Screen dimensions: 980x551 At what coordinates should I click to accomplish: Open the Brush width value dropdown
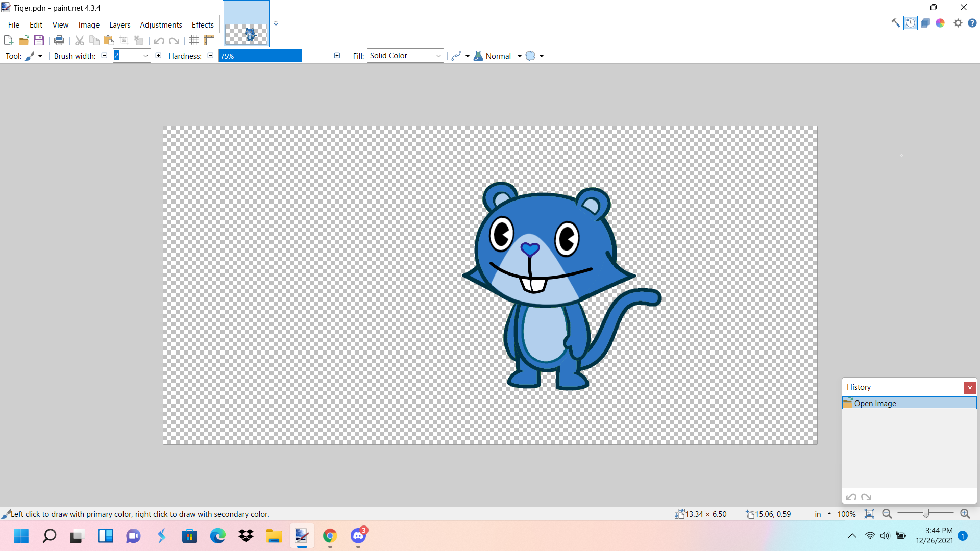(145, 56)
